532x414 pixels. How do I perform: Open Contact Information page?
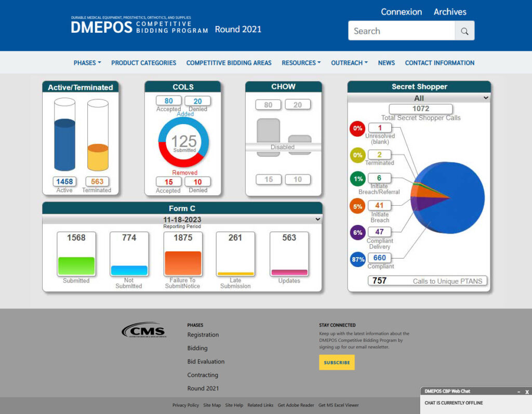click(x=440, y=63)
